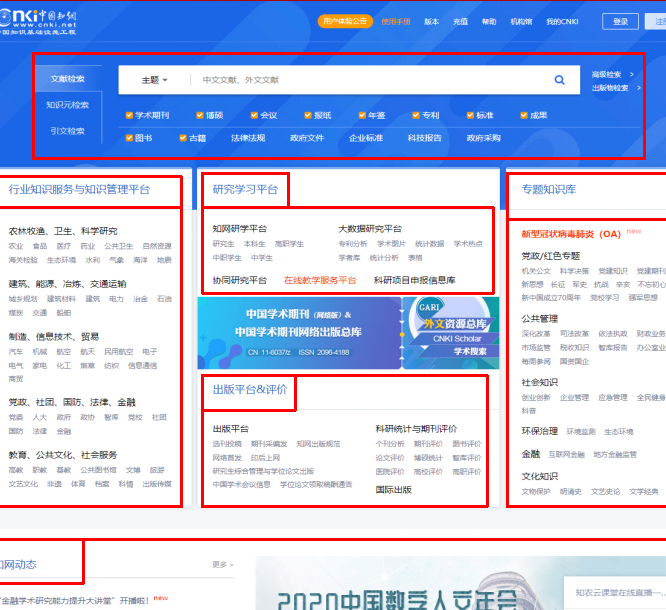Open 科技报告 source link
Image resolution: width=666 pixels, height=610 pixels.
tap(424, 138)
